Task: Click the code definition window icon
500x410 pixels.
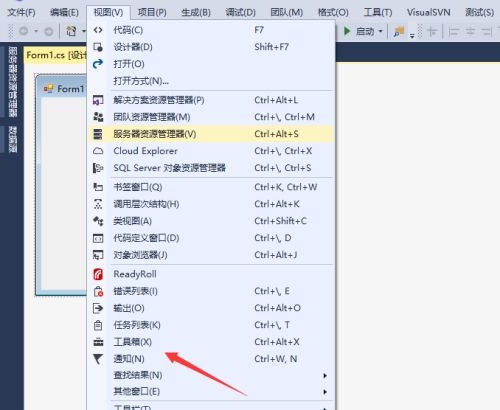Action: point(98,238)
